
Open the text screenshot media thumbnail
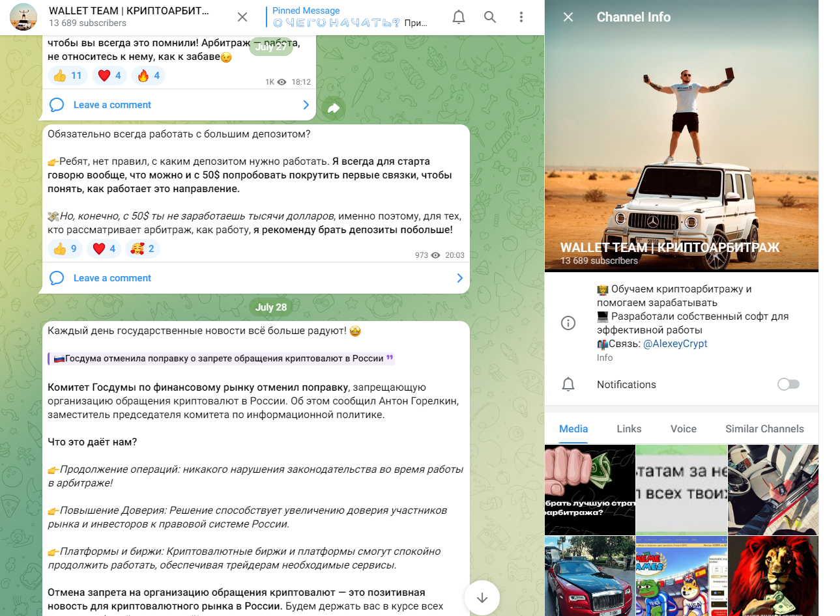pyautogui.click(x=682, y=490)
